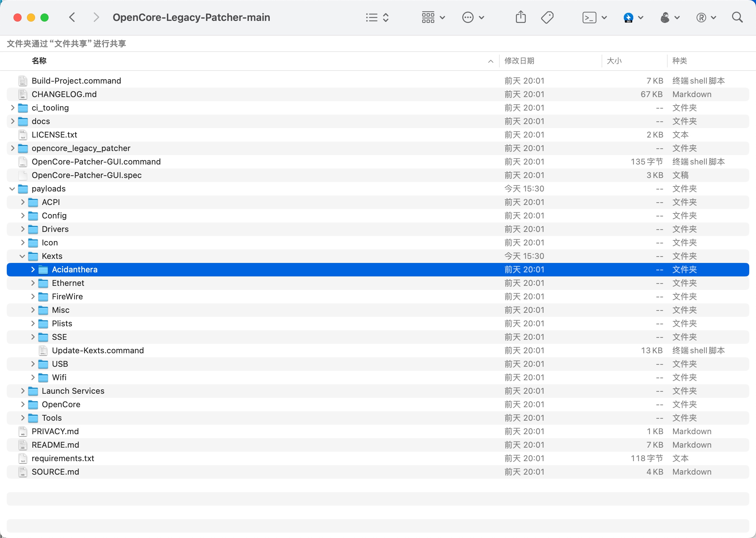Viewport: 756px width, 538px height.
Task: Expand the Tools folder
Action: [23, 418]
